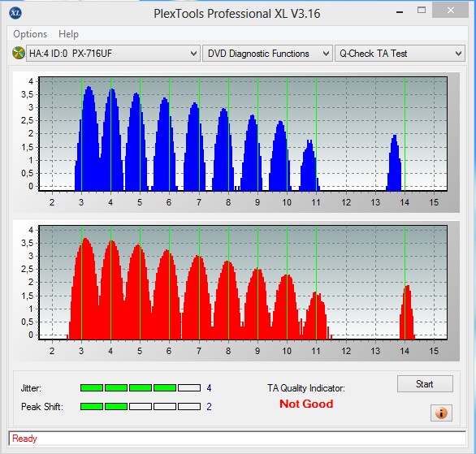Image resolution: width=476 pixels, height=454 pixels.
Task: Click the isolated 14T peak in blue chart
Action: (394, 163)
